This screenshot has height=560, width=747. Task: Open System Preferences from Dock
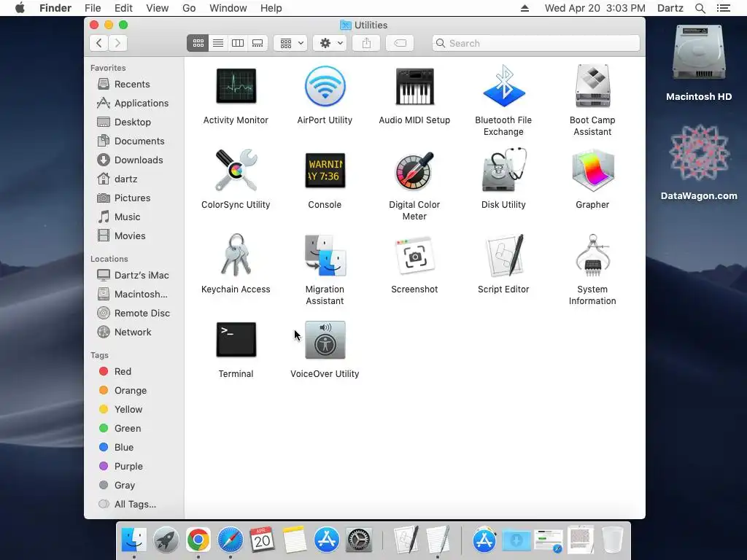(x=358, y=540)
